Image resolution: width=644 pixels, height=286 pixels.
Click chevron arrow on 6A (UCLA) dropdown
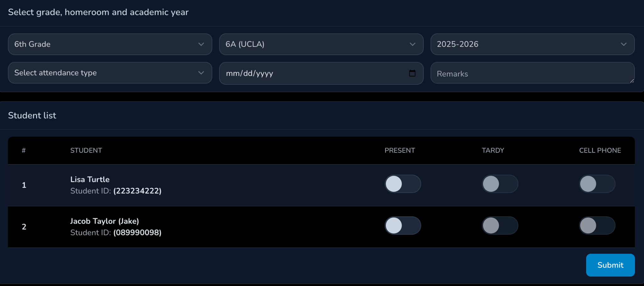pos(413,44)
